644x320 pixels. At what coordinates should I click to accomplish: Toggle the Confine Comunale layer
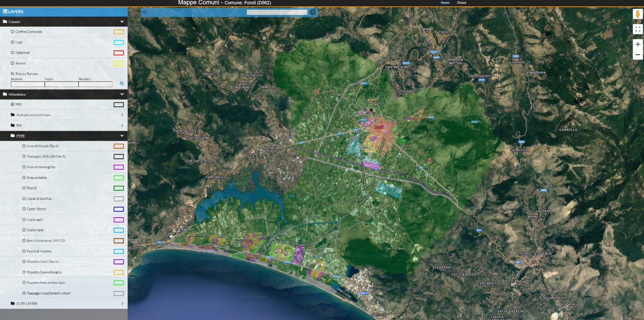(x=12, y=32)
